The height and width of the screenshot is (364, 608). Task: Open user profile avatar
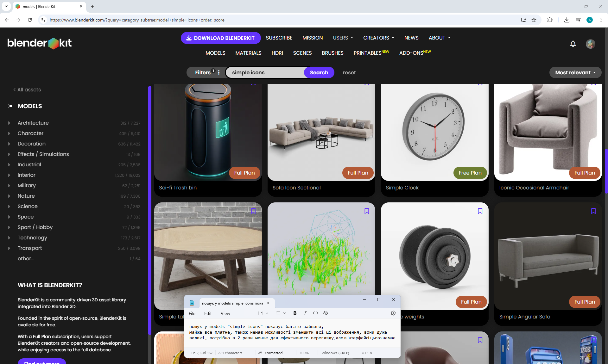click(x=590, y=44)
